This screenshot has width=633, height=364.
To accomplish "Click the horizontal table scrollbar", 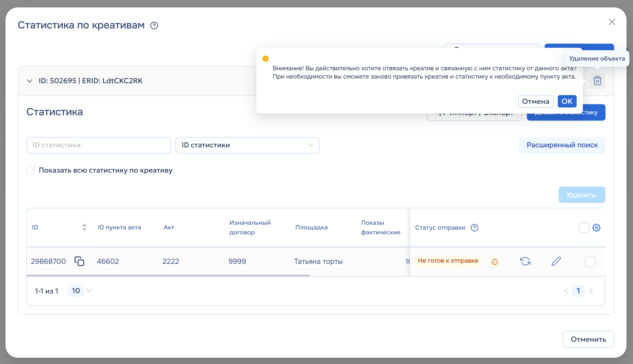I will [x=168, y=275].
